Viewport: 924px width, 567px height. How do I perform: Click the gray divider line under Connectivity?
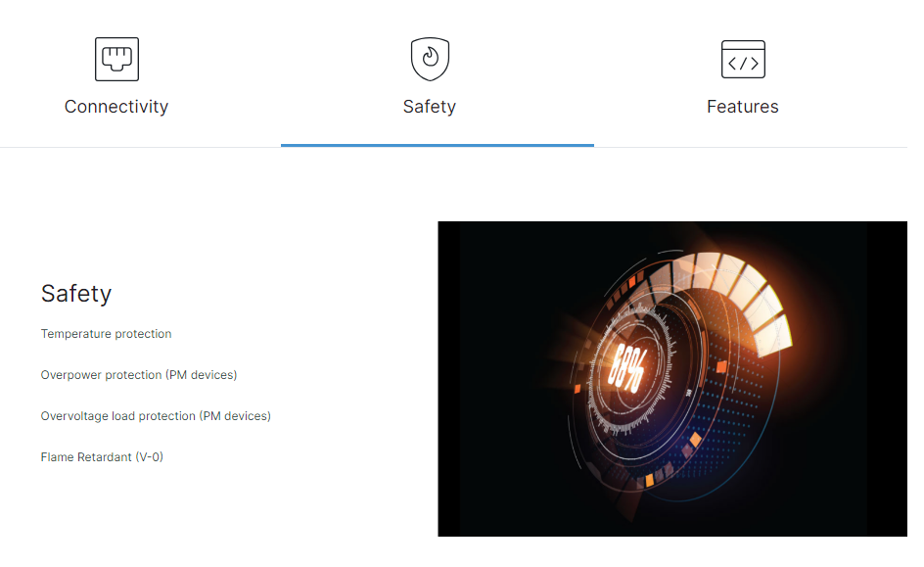pyautogui.click(x=140, y=147)
